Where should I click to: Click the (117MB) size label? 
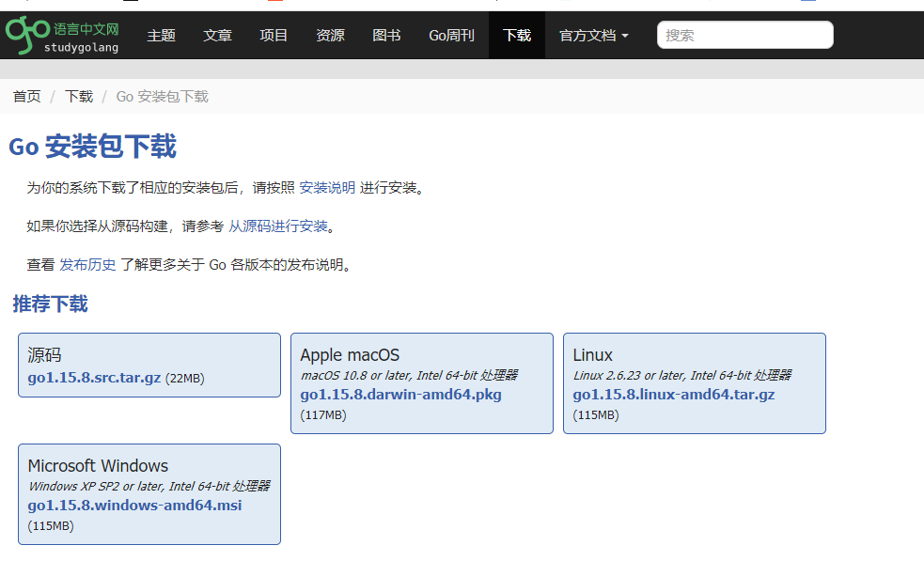pyautogui.click(x=323, y=414)
